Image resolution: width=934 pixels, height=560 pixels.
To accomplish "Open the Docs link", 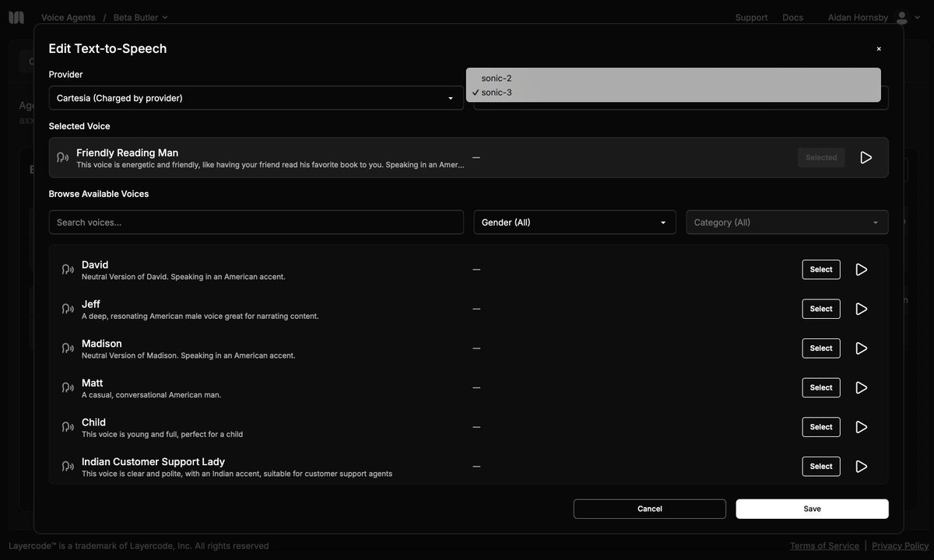I will 792,17.
